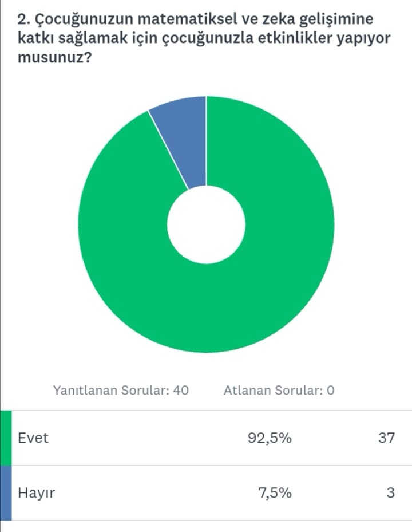This screenshot has width=412, height=532.
Task: Click the white center of the donut chart
Action: click(x=206, y=224)
